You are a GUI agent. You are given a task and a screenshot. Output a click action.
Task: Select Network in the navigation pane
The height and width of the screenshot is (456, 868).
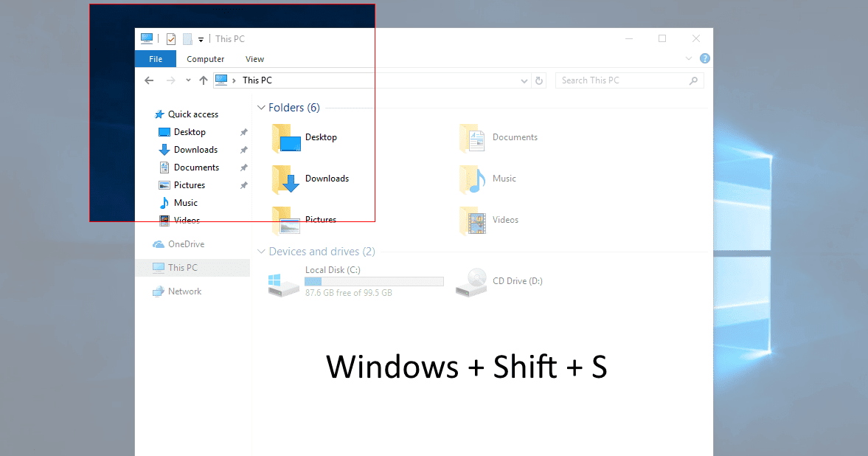(184, 291)
